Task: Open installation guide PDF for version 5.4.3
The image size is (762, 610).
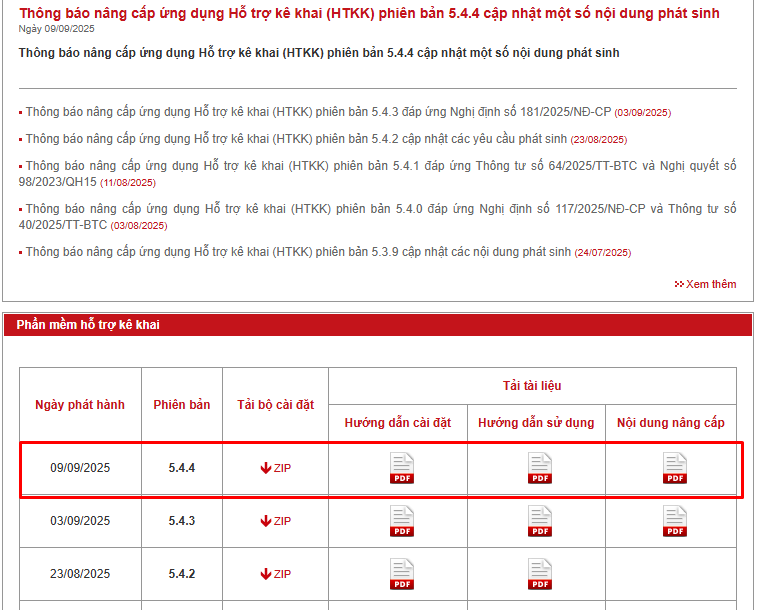Action: pos(402,521)
